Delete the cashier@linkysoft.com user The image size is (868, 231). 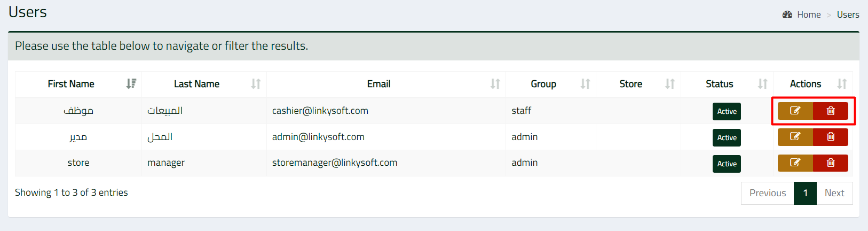[831, 111]
